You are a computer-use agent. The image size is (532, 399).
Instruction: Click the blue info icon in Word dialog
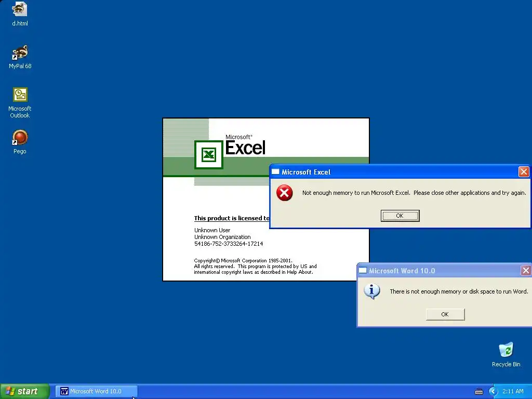tap(372, 291)
